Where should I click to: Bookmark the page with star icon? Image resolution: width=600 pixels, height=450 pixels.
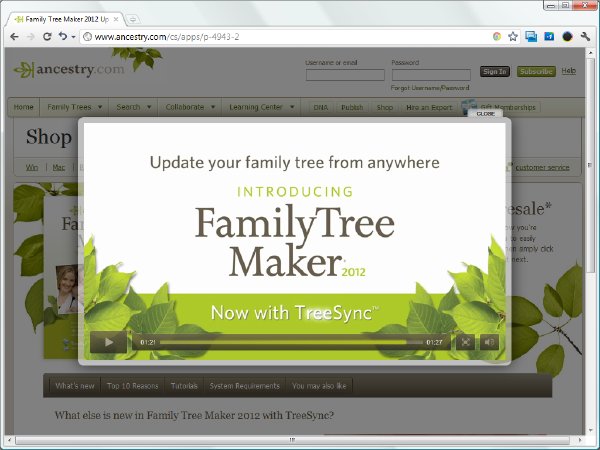pyautogui.click(x=513, y=37)
